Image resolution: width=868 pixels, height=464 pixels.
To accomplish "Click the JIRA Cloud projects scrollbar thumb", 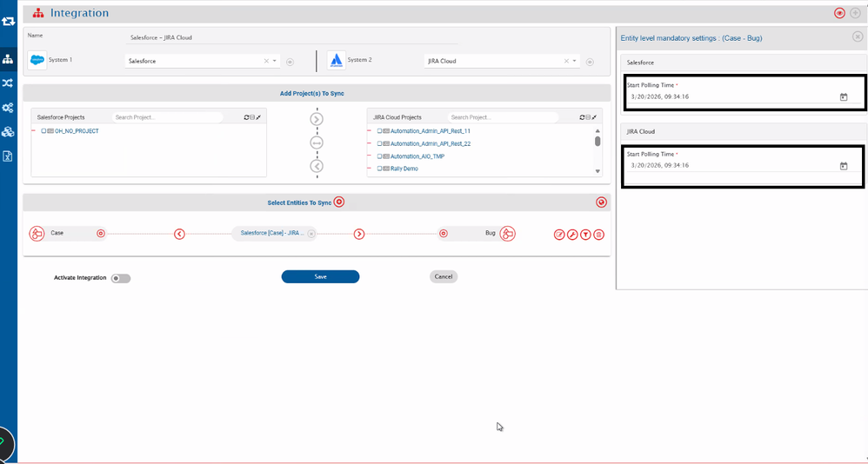I will (x=598, y=141).
